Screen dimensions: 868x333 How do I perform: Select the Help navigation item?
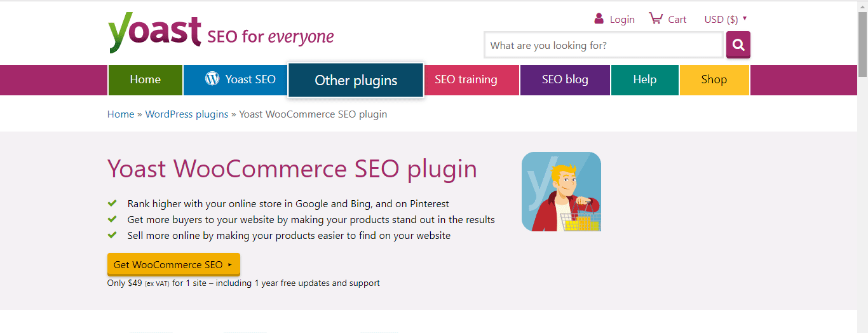(x=645, y=79)
